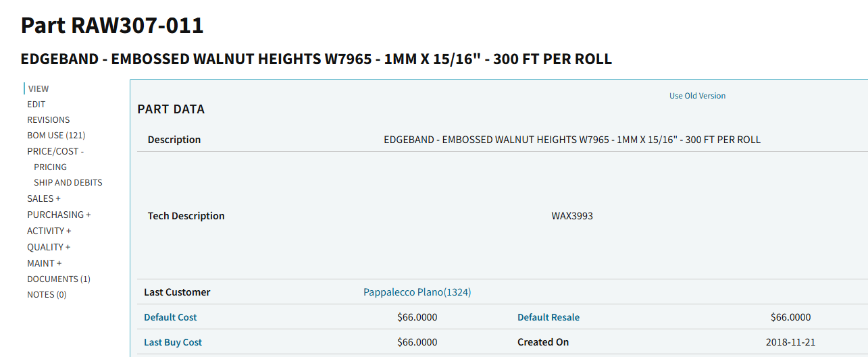Click the Default Cost label link
Viewport: 868px width, 357px height.
tap(170, 317)
